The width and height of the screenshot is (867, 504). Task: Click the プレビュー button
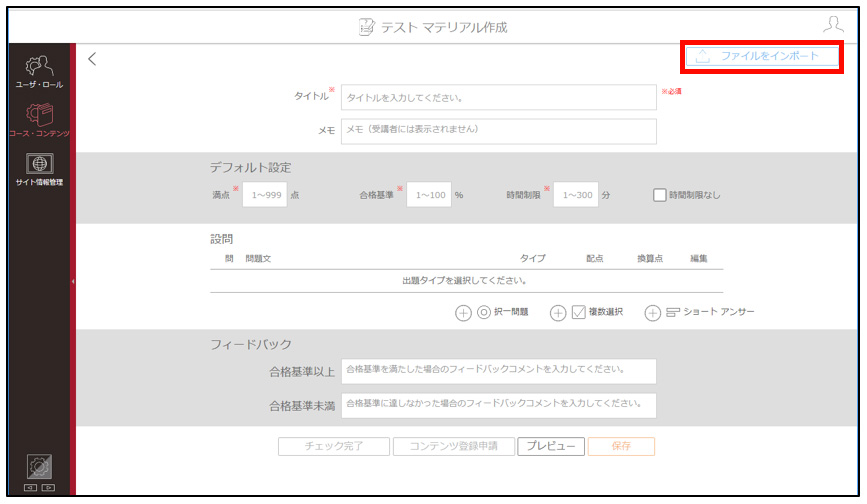(x=551, y=447)
